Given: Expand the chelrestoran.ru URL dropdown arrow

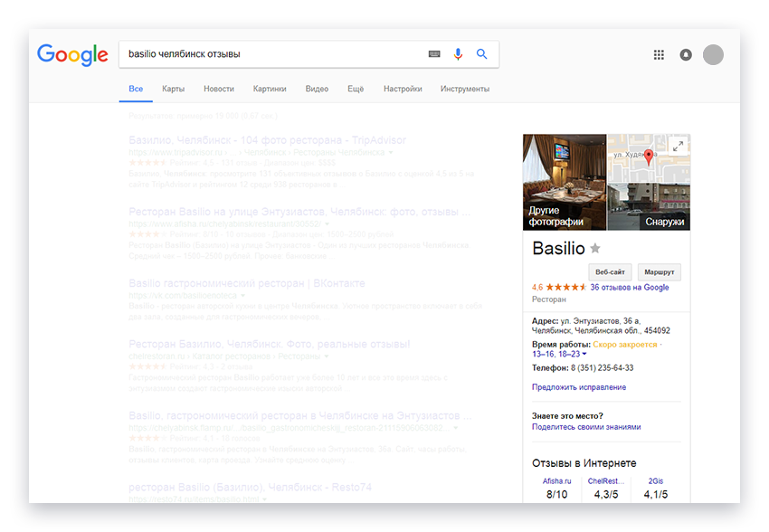Looking at the screenshot, I should [x=327, y=356].
